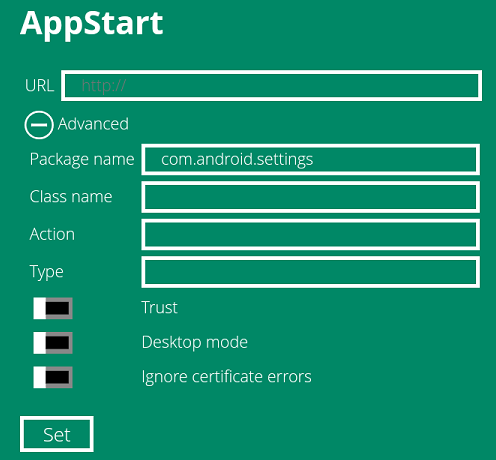The image size is (496, 460).
Task: Focus the Type input field
Action: tap(311, 272)
